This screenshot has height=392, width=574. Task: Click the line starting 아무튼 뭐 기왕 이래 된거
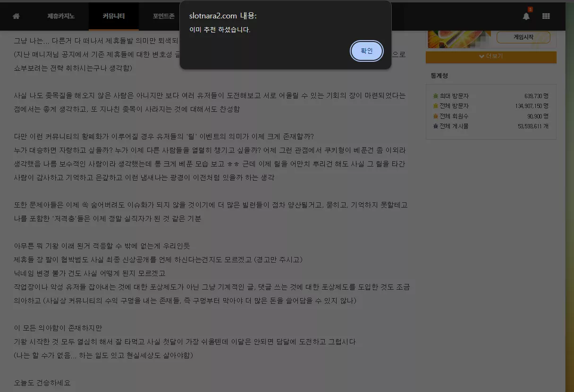point(102,246)
